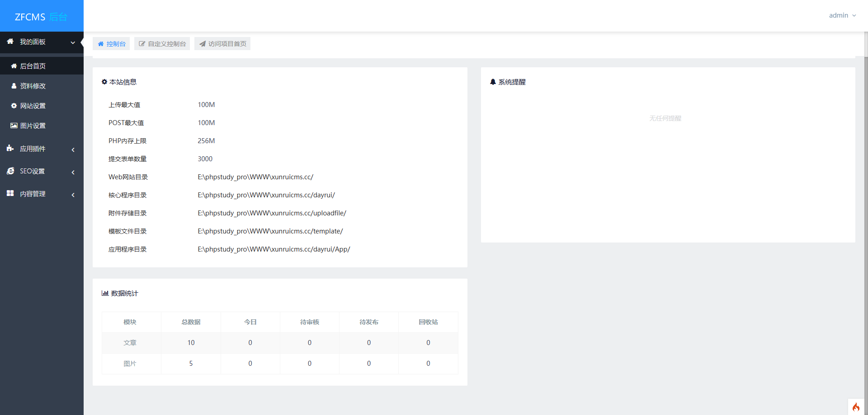
Task: Collapse the 我的面板 menu chevron
Action: (x=73, y=42)
